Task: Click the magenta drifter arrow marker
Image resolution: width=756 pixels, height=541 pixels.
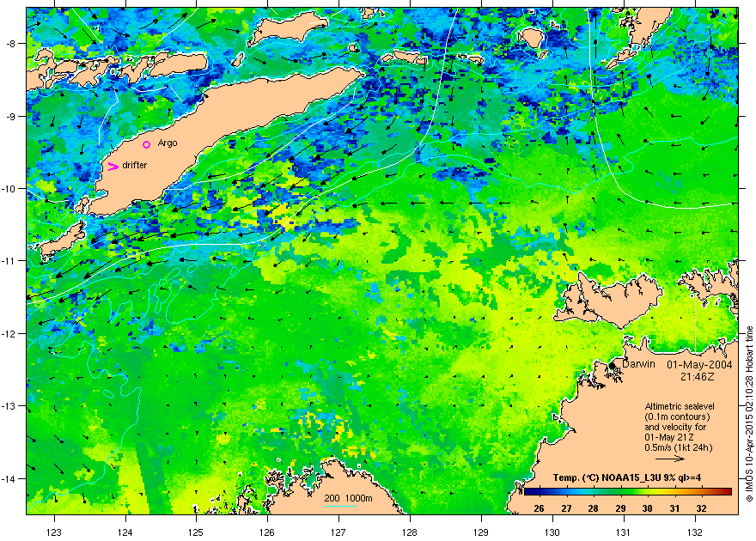Action: tap(113, 167)
